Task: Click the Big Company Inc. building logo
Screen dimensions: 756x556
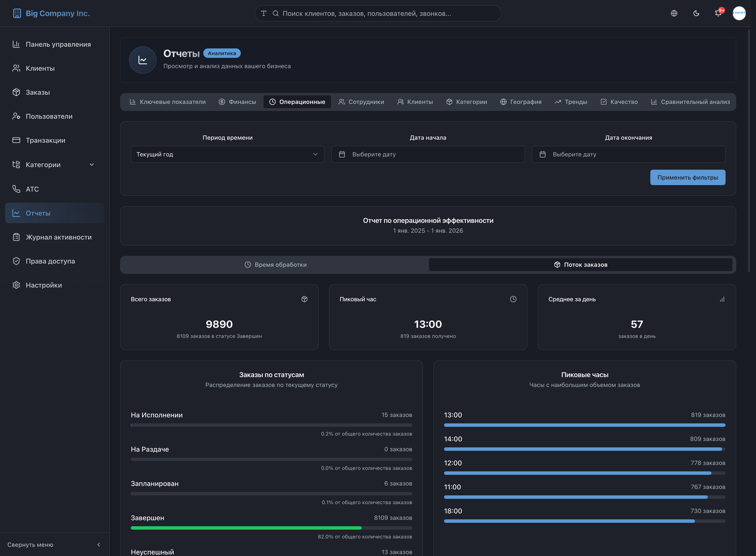Action: [17, 13]
